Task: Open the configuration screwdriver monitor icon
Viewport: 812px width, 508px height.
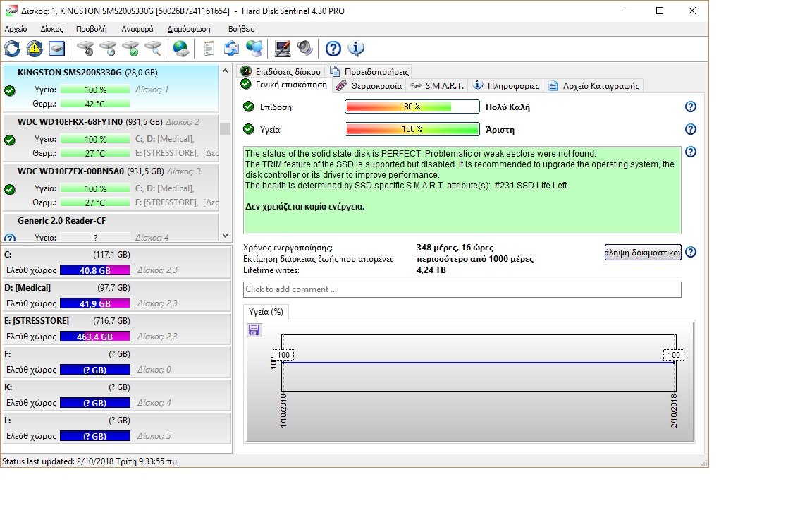Action: coord(282,49)
